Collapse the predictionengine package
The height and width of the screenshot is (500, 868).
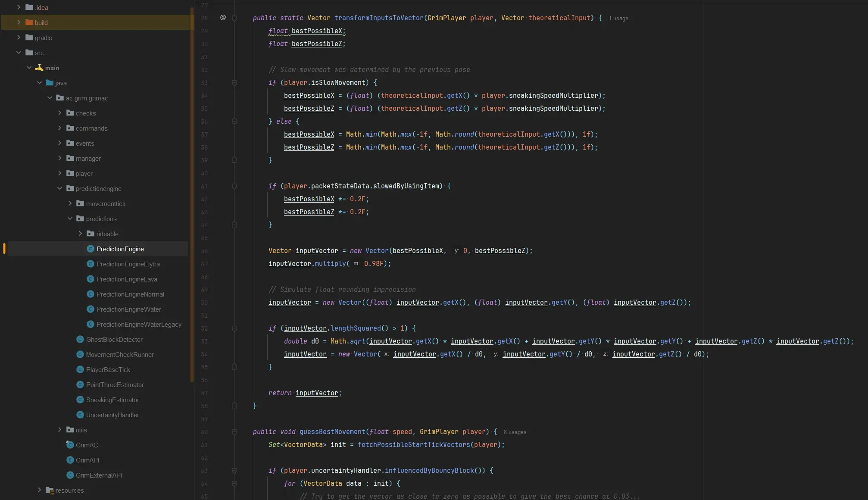(x=60, y=188)
